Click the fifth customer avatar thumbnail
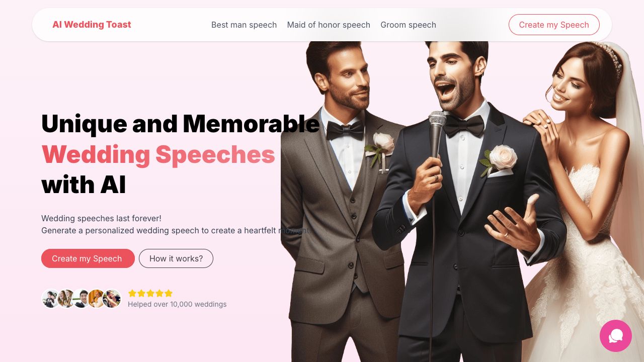Screen dimensions: 644x362 pyautogui.click(x=112, y=299)
